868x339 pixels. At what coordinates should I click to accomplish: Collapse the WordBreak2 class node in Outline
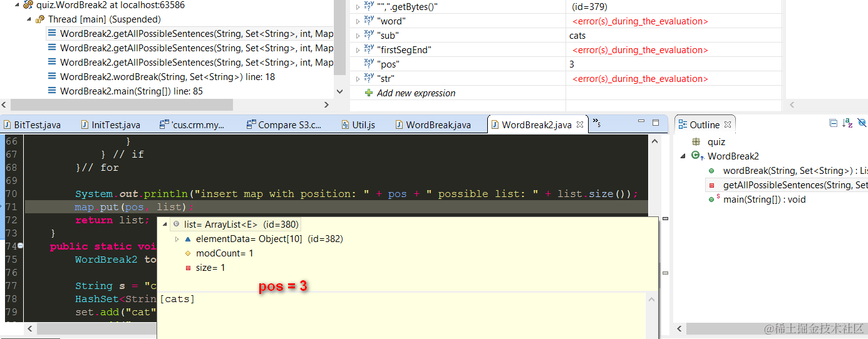683,156
